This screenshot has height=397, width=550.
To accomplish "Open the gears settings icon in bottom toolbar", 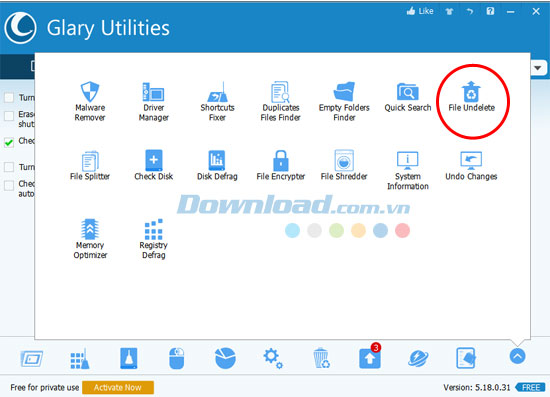I will pos(273,358).
